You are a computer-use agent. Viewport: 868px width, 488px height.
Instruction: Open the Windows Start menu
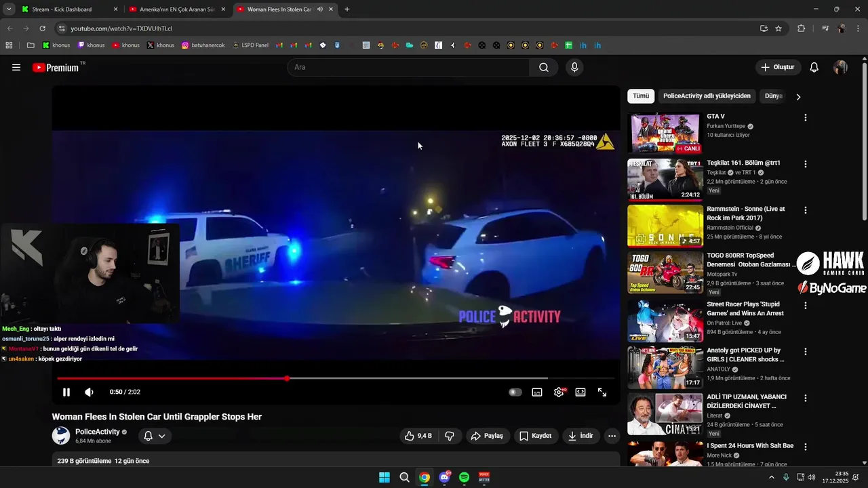point(384,477)
